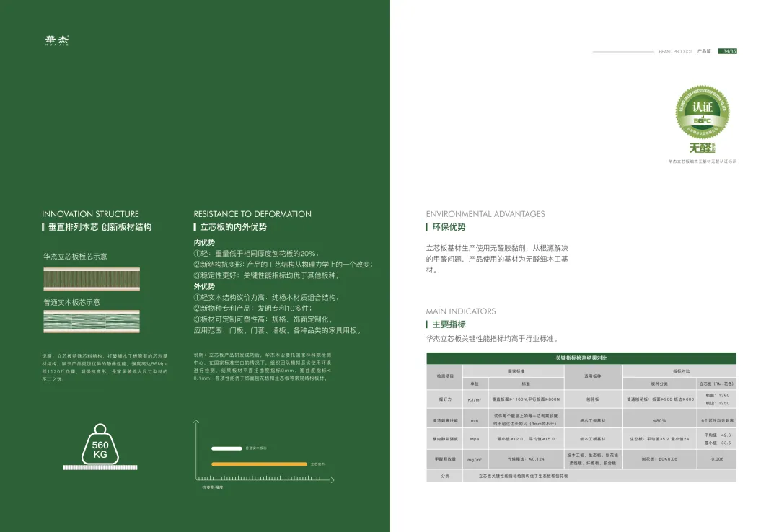
Task: Click the 主要指标 subtitle
Action: [449, 324]
